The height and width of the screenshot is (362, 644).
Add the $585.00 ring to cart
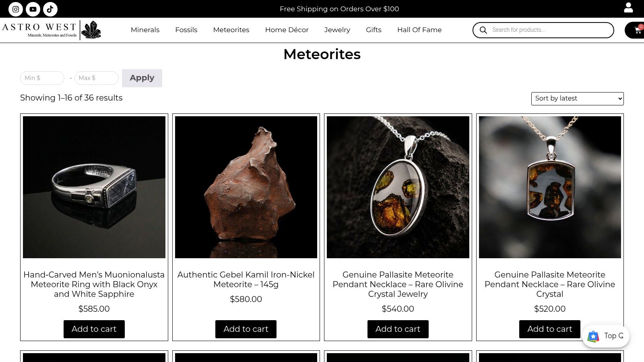click(94, 329)
